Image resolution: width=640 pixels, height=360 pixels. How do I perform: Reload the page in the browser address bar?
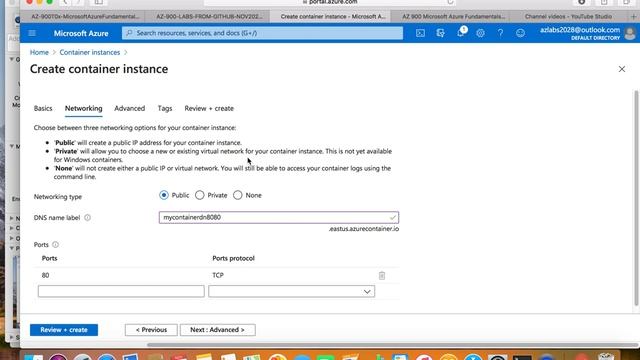pos(450,2)
